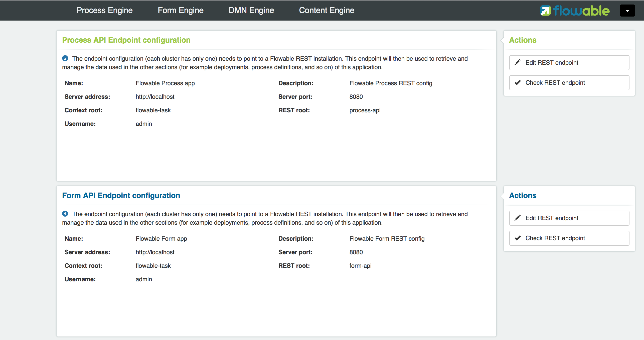Switch to the Form Engine tab
Image resolution: width=644 pixels, height=340 pixels.
coord(181,10)
